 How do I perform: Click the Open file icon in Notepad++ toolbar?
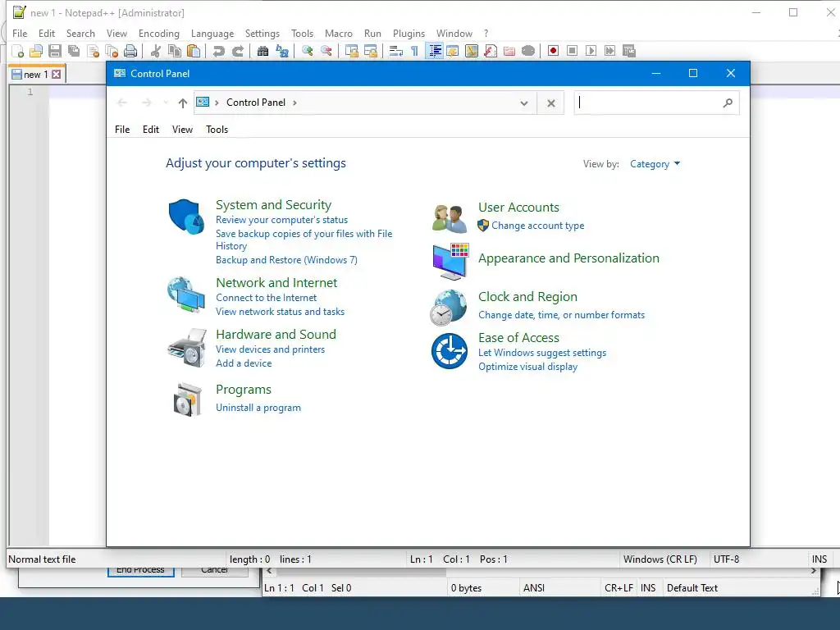pos(36,51)
